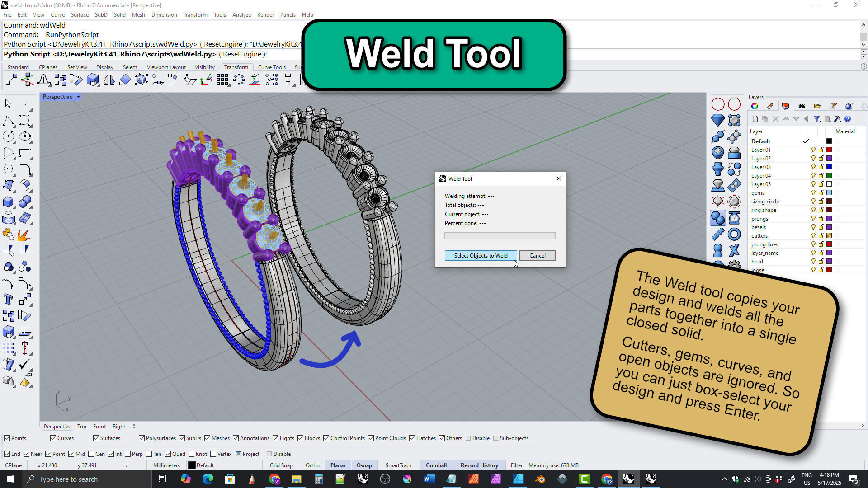
Task: Click the Layer 04 green color swatch
Action: tap(829, 176)
